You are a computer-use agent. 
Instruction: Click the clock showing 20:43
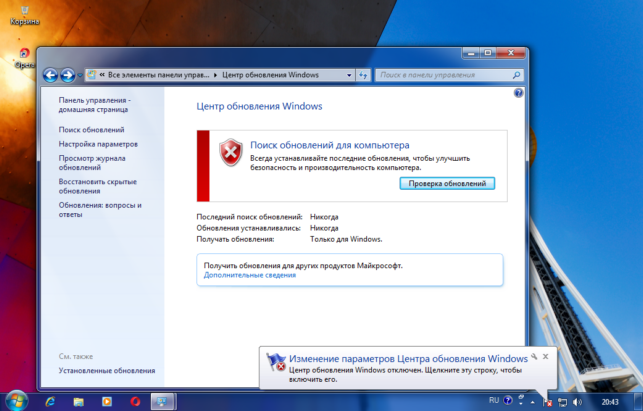pyautogui.click(x=610, y=402)
